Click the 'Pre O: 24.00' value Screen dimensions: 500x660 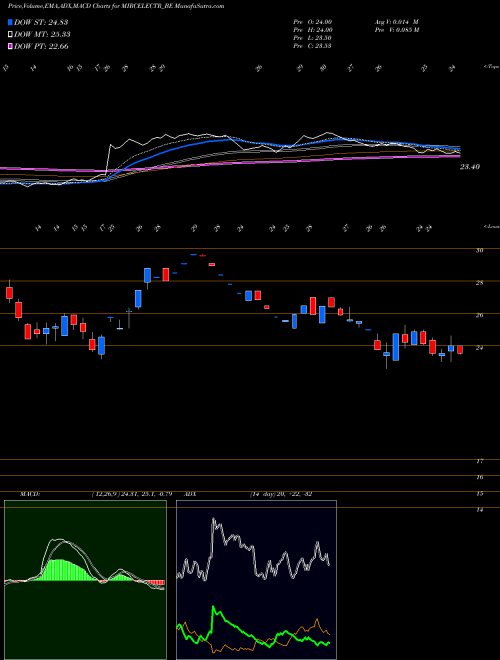click(x=314, y=22)
